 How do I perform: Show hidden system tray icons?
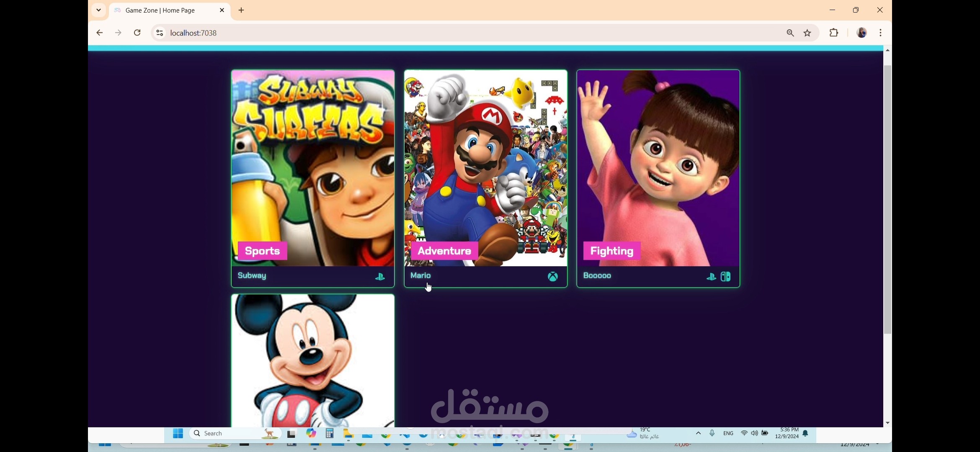pos(698,433)
